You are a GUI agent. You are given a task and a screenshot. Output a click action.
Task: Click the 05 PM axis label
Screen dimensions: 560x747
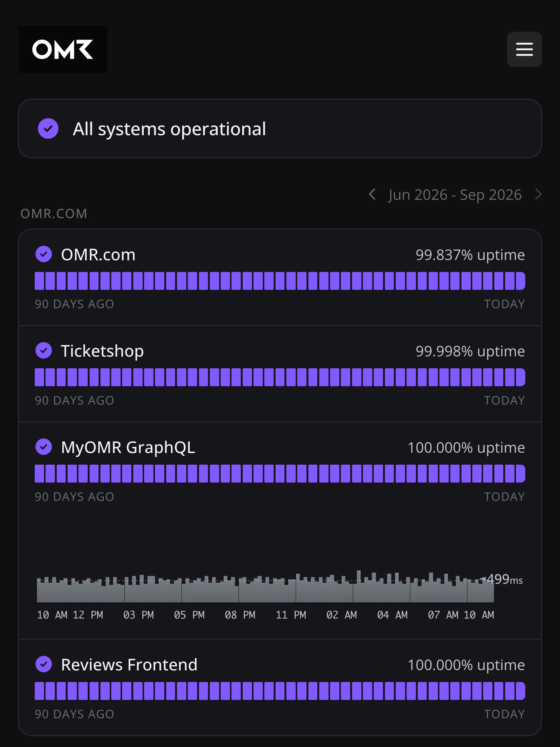tap(189, 615)
